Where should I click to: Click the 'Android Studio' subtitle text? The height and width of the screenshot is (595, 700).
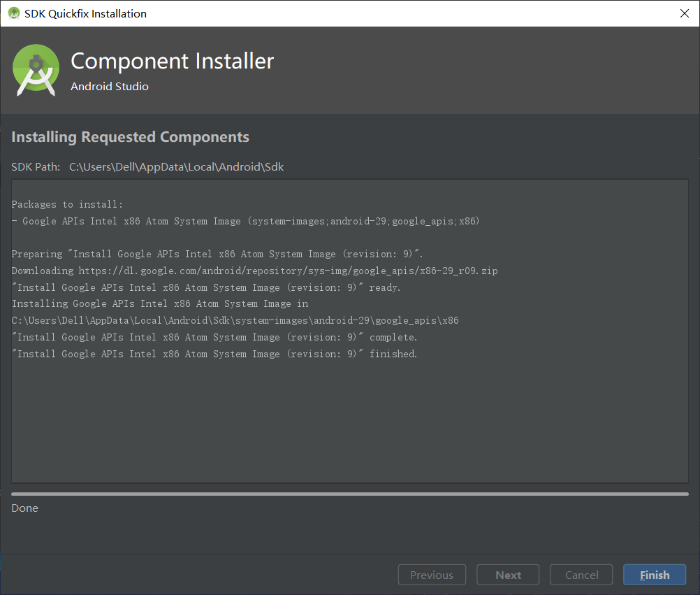pos(110,86)
